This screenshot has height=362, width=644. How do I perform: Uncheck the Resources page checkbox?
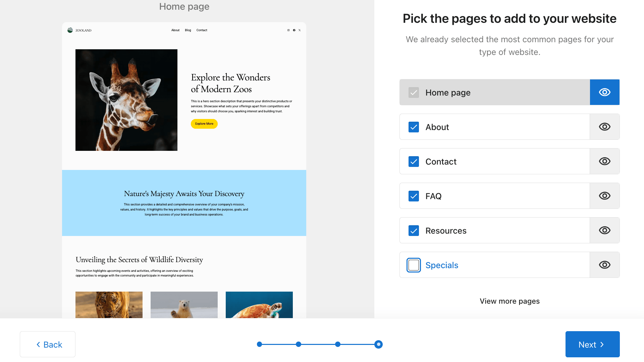pos(414,231)
